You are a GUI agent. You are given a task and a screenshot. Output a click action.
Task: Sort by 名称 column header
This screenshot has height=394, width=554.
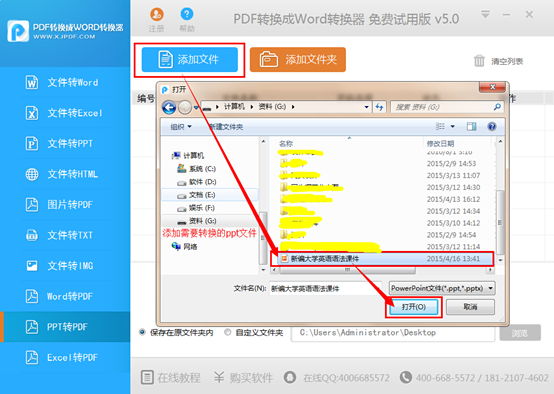tap(286, 144)
